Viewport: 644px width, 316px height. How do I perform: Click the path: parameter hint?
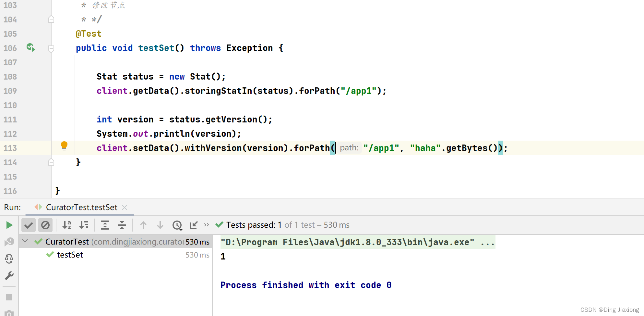(x=349, y=148)
